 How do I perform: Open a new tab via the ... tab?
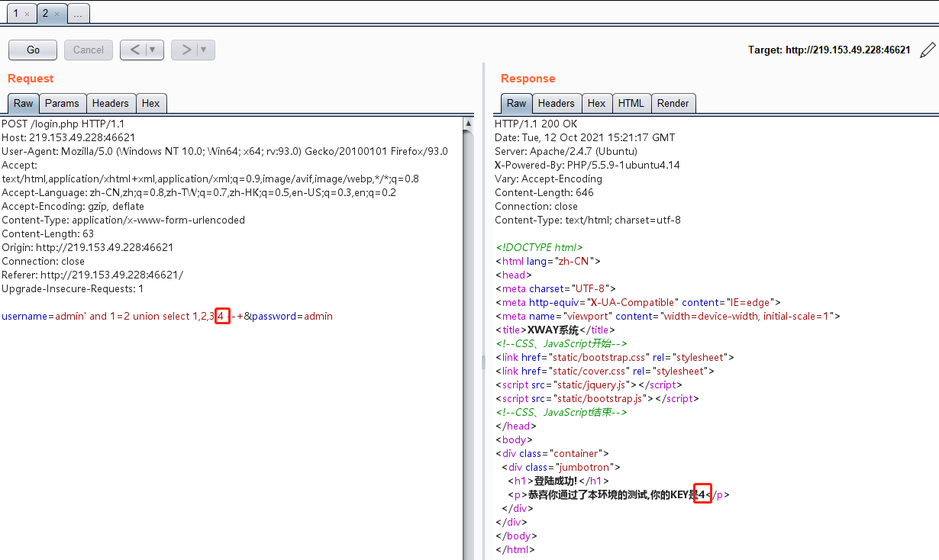79,14
